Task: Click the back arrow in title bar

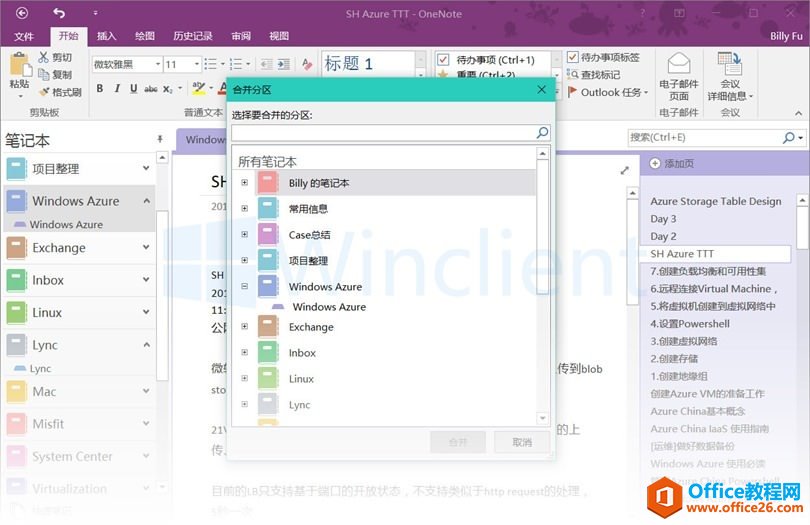Action: tap(22, 13)
